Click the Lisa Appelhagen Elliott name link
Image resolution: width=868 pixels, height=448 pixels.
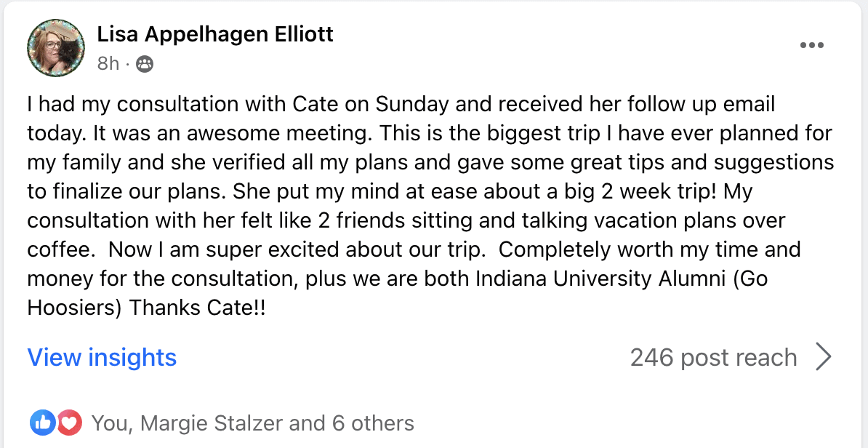215,34
